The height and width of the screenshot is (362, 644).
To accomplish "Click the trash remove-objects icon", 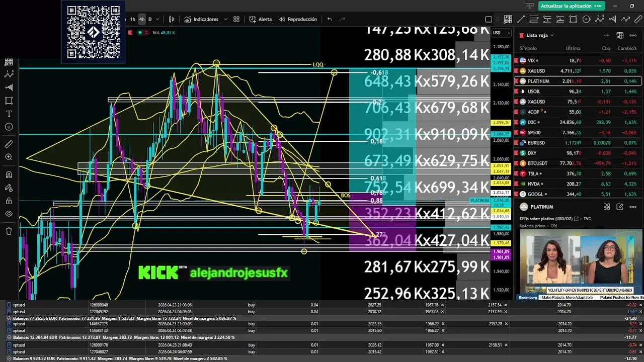I will click(9, 231).
